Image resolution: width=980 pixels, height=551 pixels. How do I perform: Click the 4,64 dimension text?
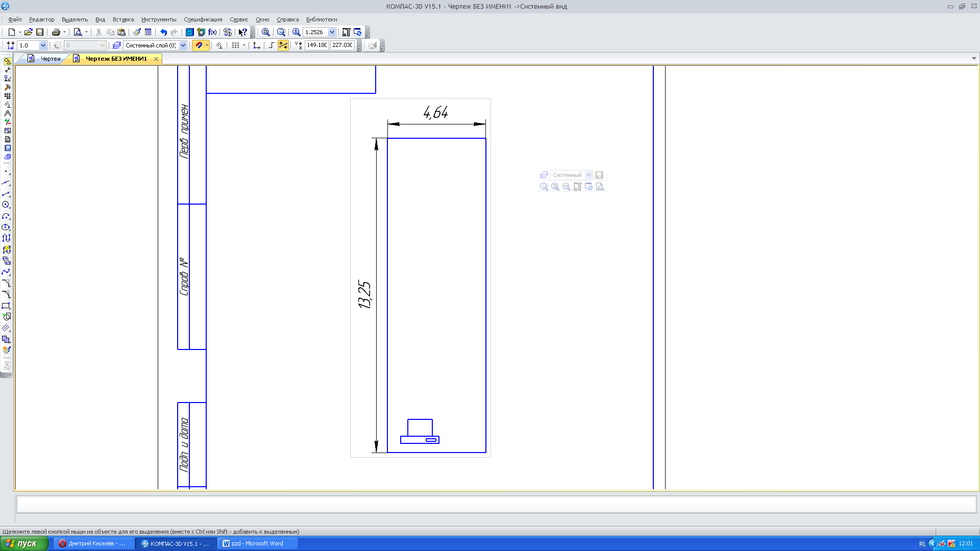pos(436,112)
